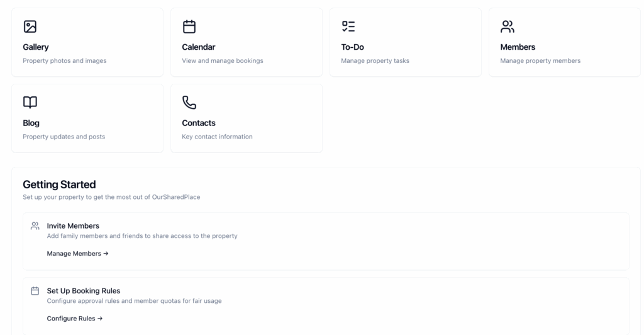This screenshot has height=335, width=644.
Task: Click the Set Up Booking Rules heading
Action: (x=84, y=291)
